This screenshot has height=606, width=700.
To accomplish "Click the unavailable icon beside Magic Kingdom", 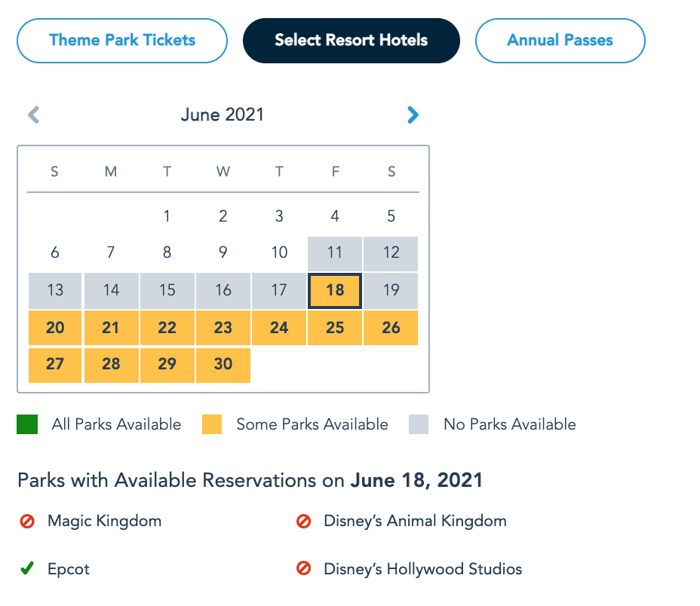I will coord(27,521).
